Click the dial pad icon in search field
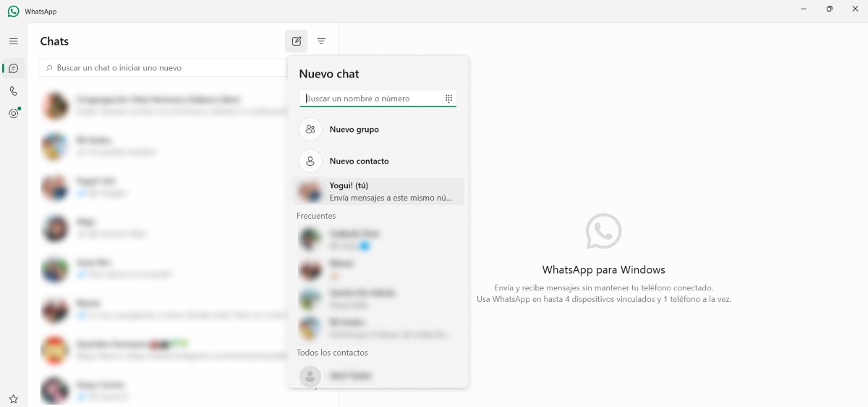The image size is (868, 407). 448,98
